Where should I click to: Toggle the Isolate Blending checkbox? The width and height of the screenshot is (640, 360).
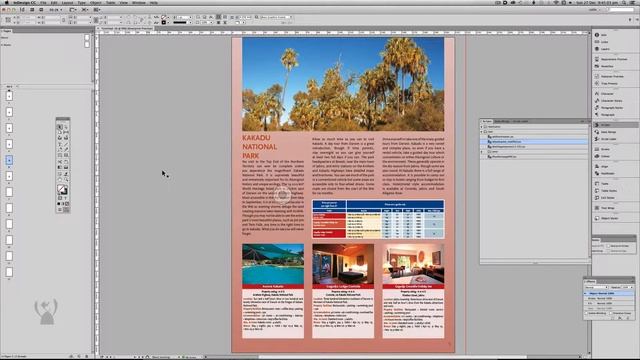point(587,313)
